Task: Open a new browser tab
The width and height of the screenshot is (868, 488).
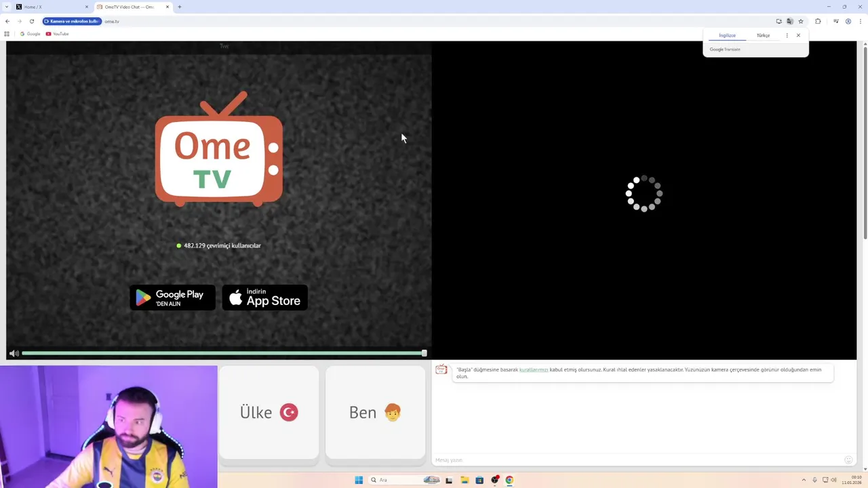Action: [x=179, y=7]
